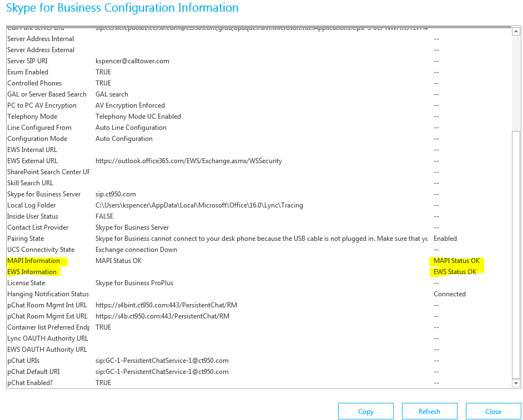523x420 pixels.
Task: Select EWS OAUTH Authority URL label
Action: [47, 350]
